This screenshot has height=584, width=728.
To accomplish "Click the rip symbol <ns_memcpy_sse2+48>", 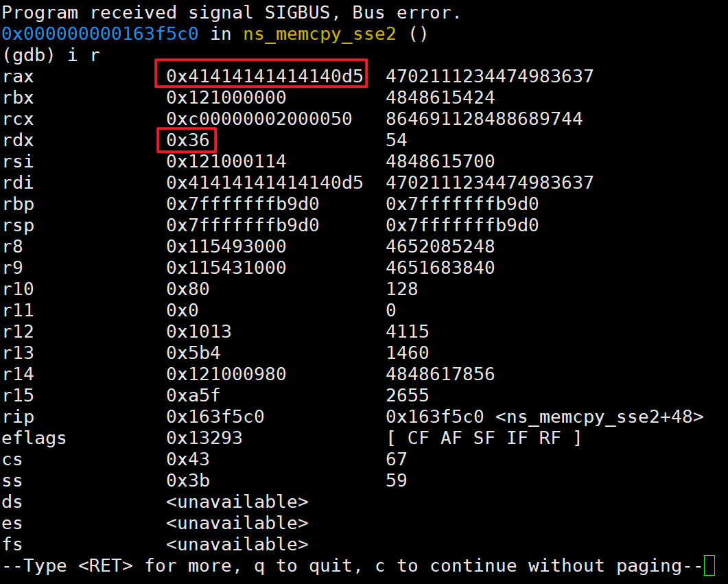I will [600, 417].
